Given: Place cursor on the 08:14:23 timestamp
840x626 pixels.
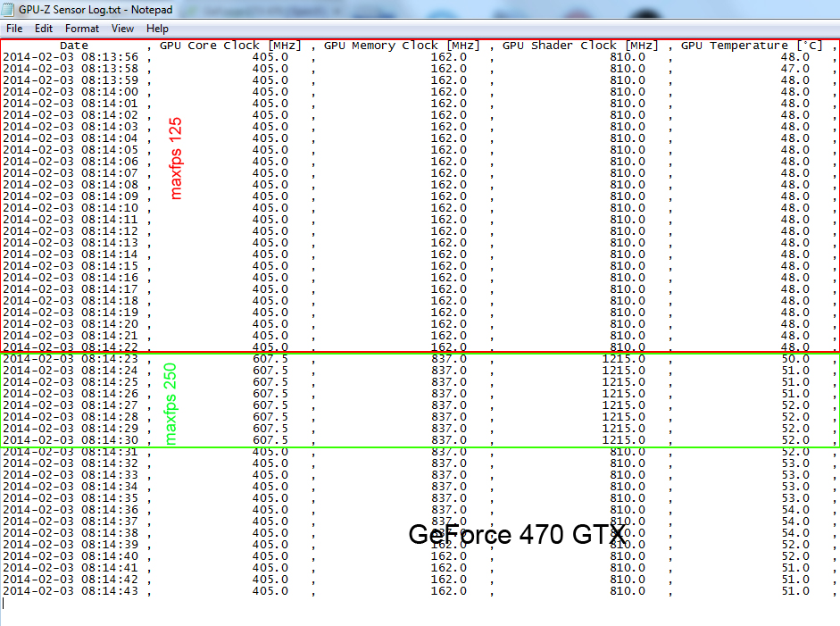Looking at the screenshot, I should coord(109,358).
